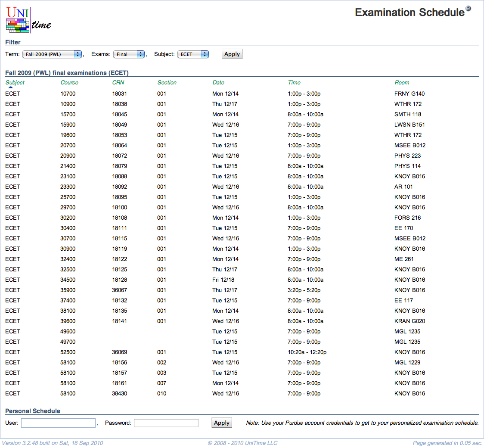Click room KRAN G020
The width and height of the screenshot is (484, 448).
[410, 321]
